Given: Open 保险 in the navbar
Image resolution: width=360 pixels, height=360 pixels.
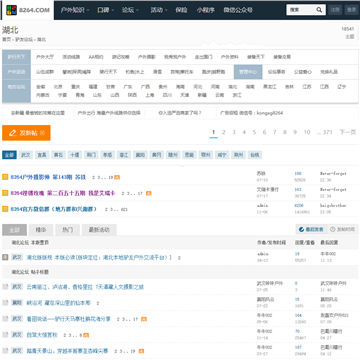Looking at the screenshot, I should click(181, 10).
